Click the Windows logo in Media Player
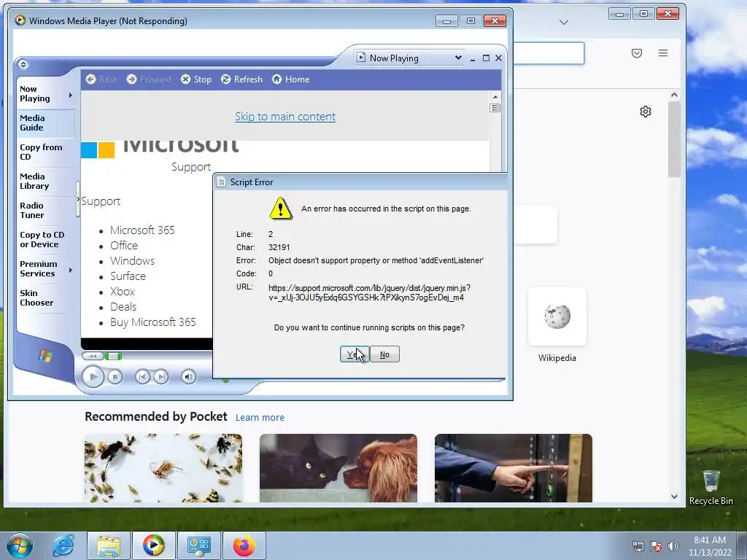Viewport: 747px width, 560px height. pyautogui.click(x=45, y=356)
